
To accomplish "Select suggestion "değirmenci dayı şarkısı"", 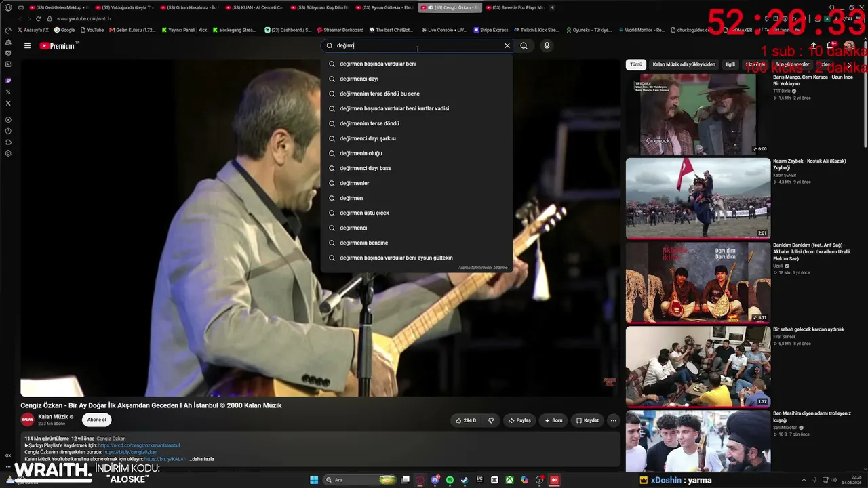I will [x=417, y=138].
